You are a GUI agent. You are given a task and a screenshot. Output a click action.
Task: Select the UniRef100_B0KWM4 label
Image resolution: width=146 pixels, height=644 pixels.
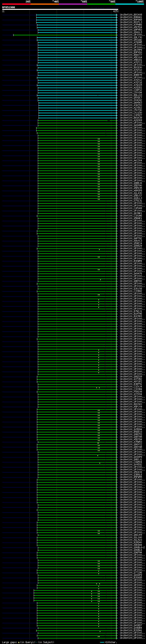click(131, 261)
